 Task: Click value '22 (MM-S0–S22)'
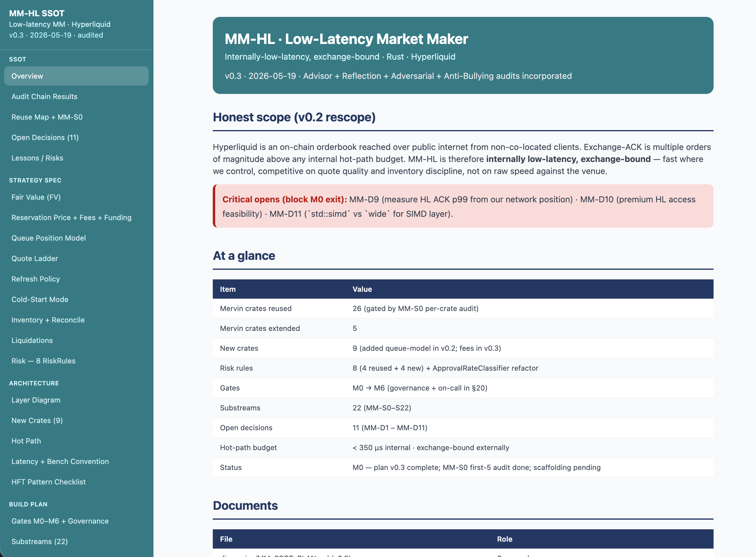382,408
